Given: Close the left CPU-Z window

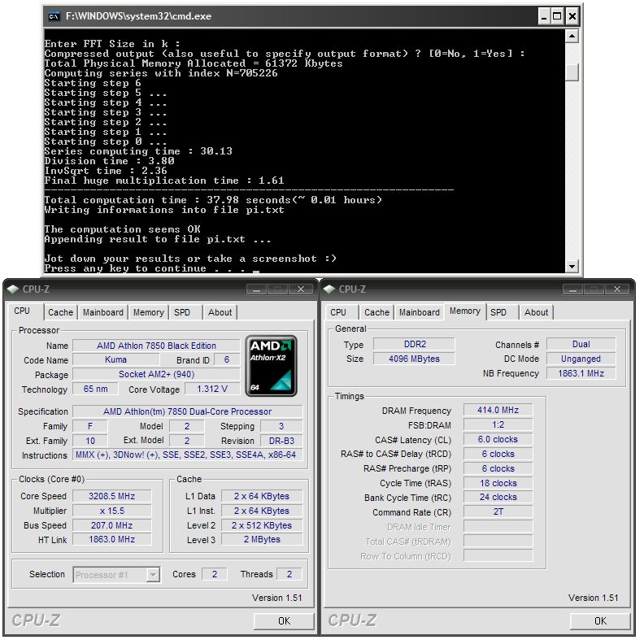Looking at the screenshot, I should 301,289.
